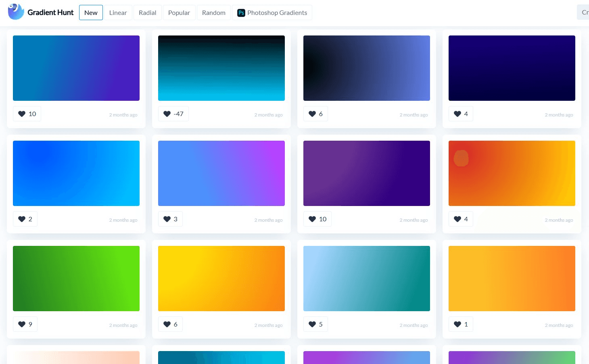Click the Gradient Hunt bird logo
Screen dimensions: 589x364
pyautogui.click(x=16, y=12)
